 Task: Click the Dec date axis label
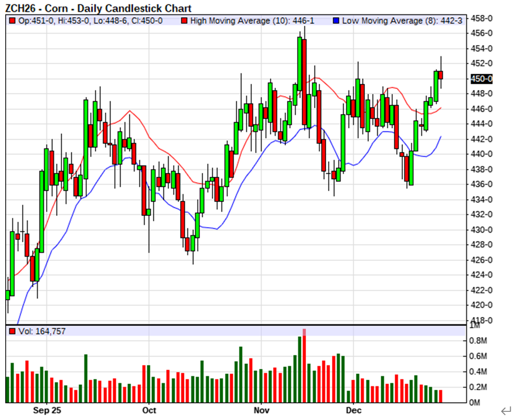[353, 411]
